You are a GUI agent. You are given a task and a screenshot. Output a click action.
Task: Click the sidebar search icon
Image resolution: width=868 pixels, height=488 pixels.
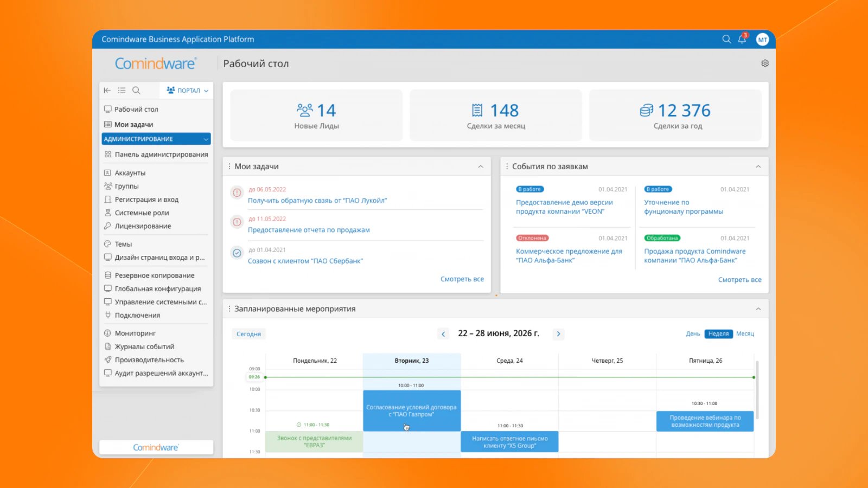tap(136, 91)
